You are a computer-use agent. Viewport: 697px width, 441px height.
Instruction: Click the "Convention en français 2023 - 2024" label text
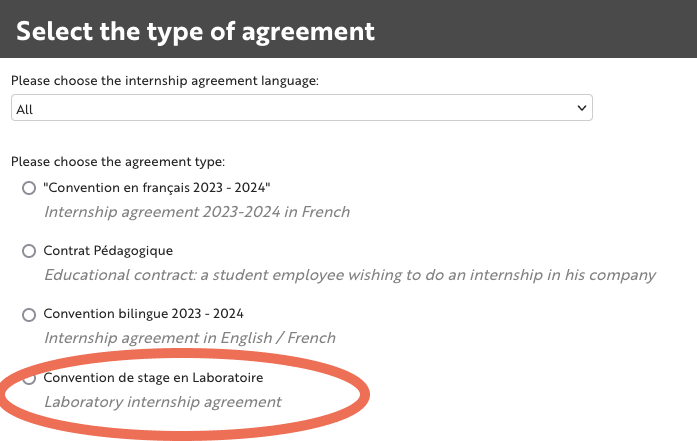[157, 188]
